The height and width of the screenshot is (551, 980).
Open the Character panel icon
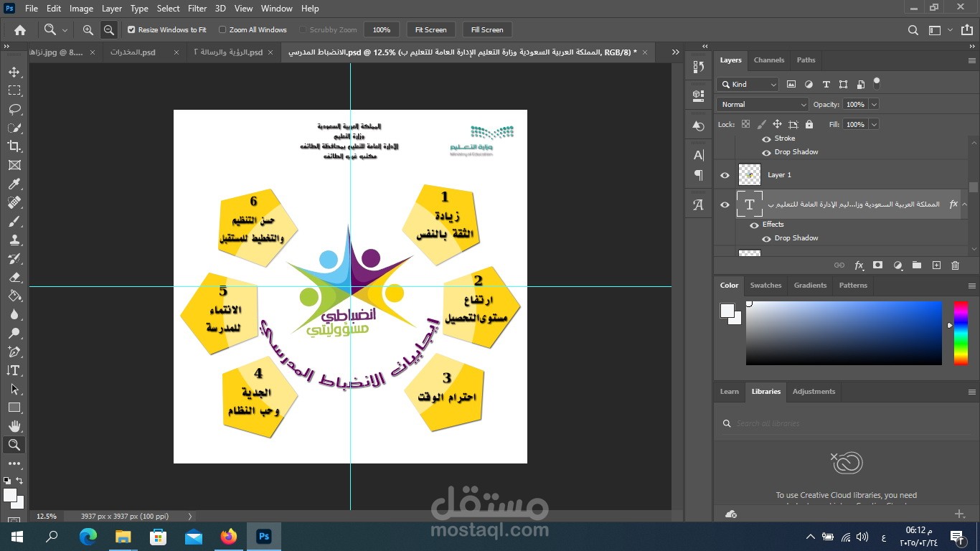click(x=699, y=155)
